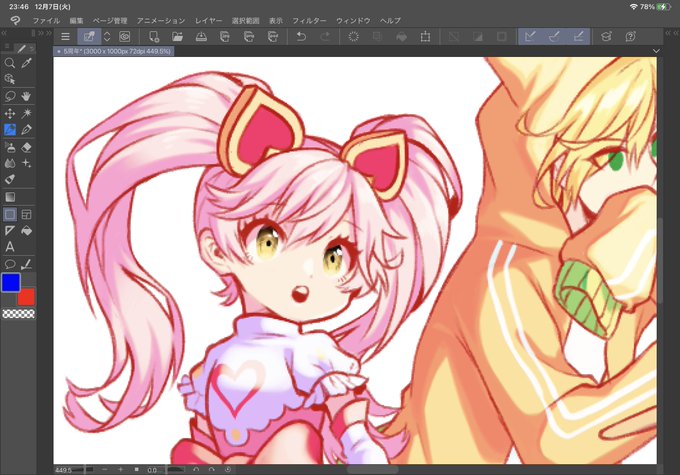
Task: Open the tool palette pen sub-menu dropdown
Action: coord(31,48)
